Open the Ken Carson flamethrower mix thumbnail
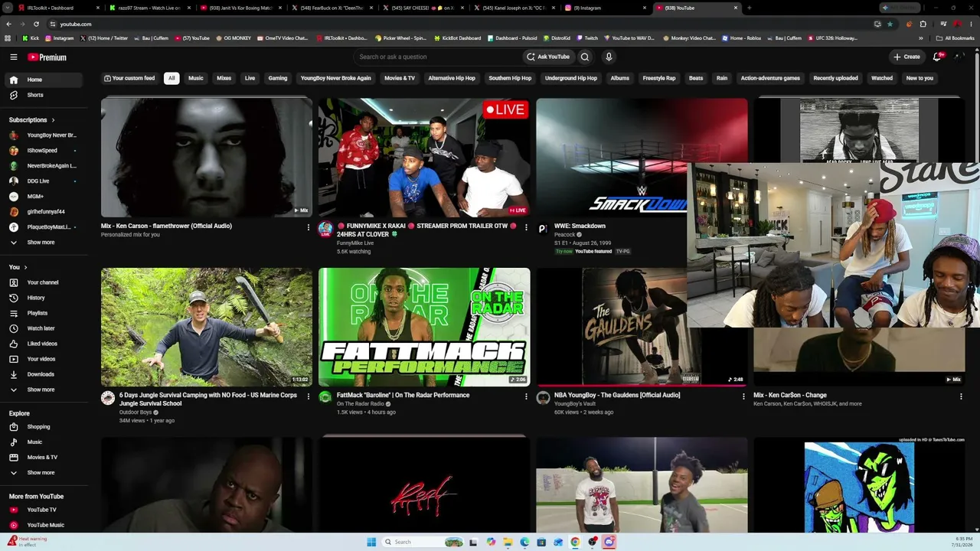Screen dimensions: 980x551 click(207, 158)
